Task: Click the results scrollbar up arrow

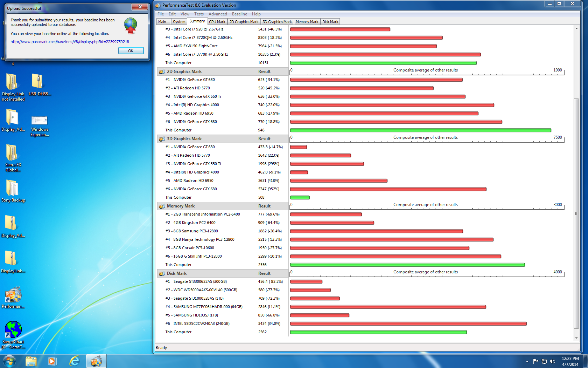Action: (x=576, y=28)
